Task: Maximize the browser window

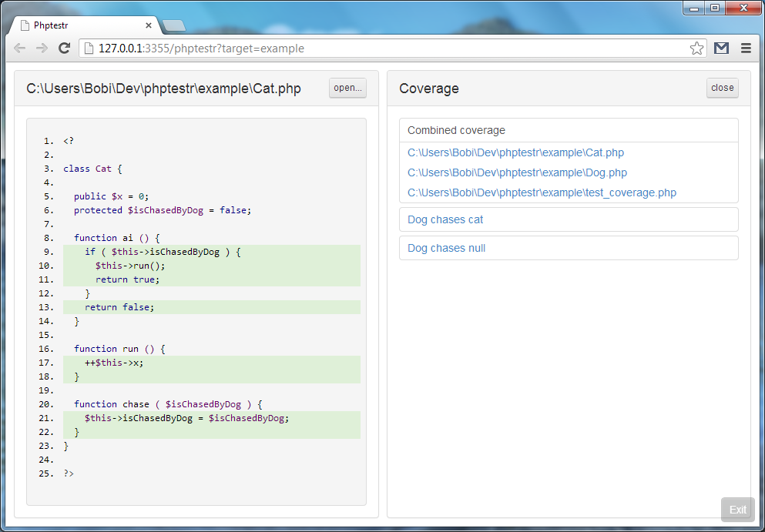Action: tap(715, 8)
